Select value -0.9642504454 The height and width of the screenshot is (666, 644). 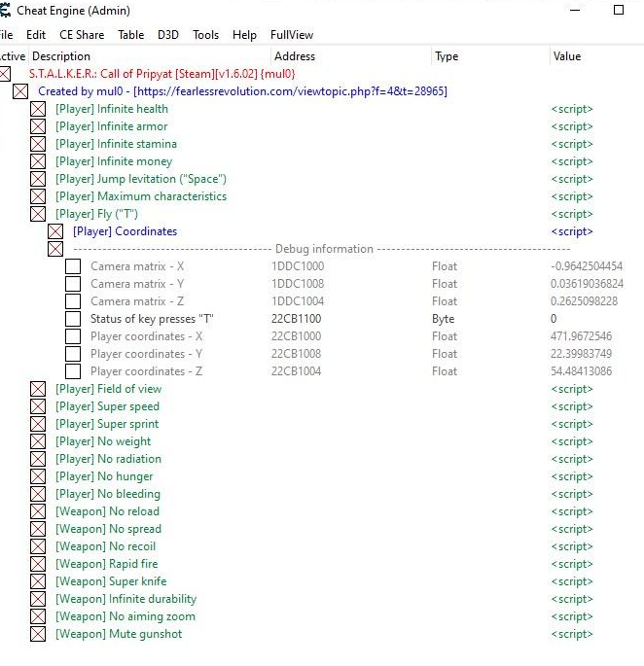click(x=587, y=266)
